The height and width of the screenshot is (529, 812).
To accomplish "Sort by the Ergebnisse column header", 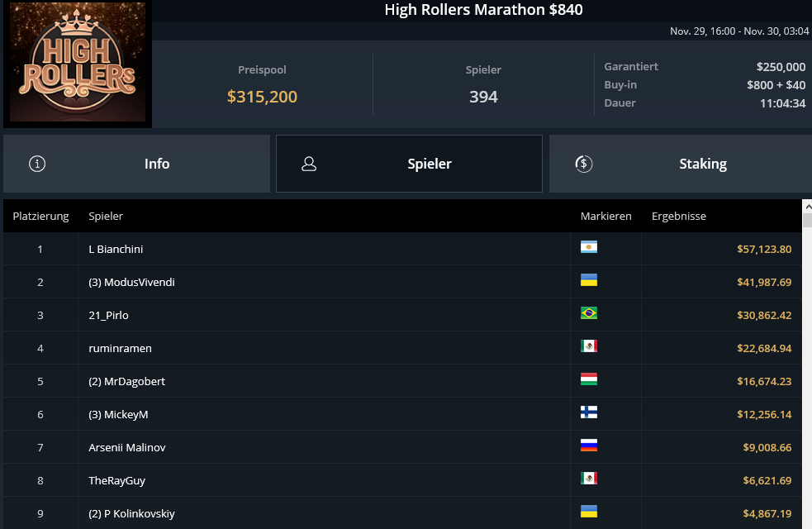I will click(678, 217).
